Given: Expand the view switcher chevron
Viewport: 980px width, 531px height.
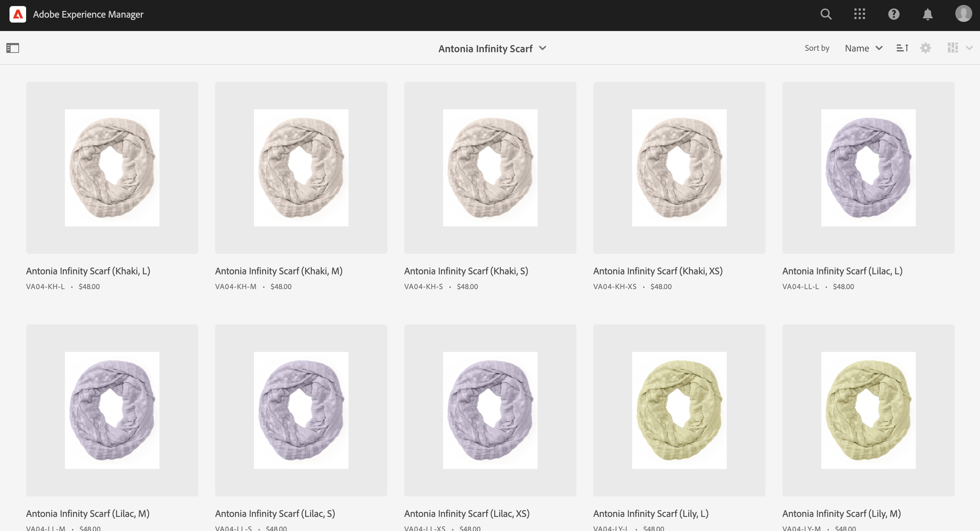Looking at the screenshot, I should (x=969, y=48).
